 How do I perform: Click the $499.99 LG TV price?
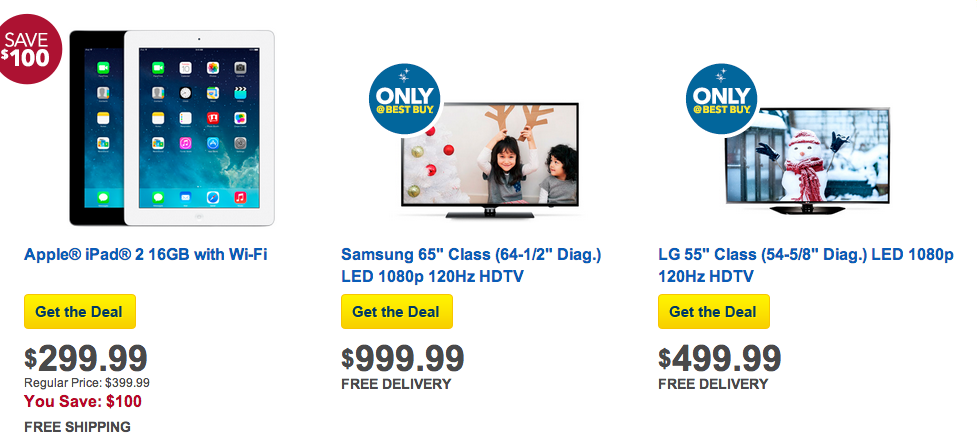tap(720, 358)
